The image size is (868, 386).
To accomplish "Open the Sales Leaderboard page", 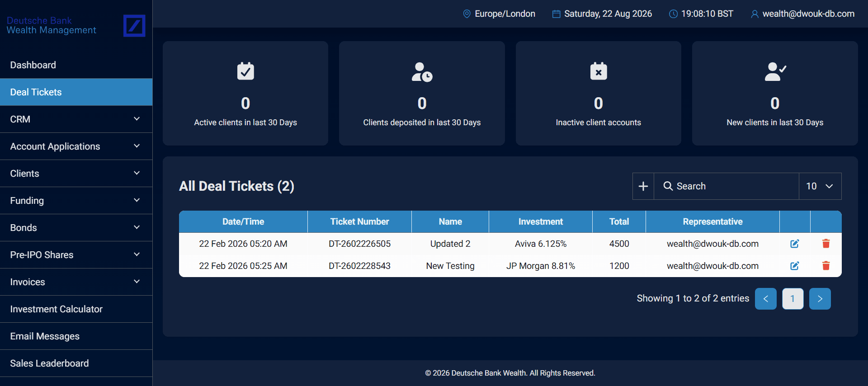I will point(76,363).
